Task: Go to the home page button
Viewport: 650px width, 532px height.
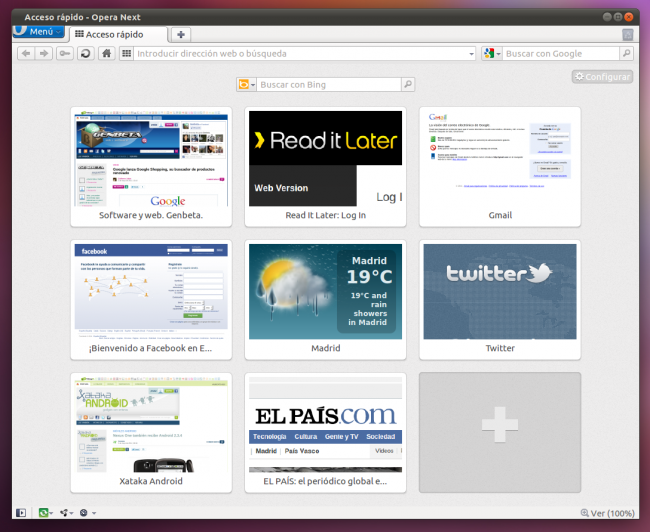Action: tap(107, 53)
